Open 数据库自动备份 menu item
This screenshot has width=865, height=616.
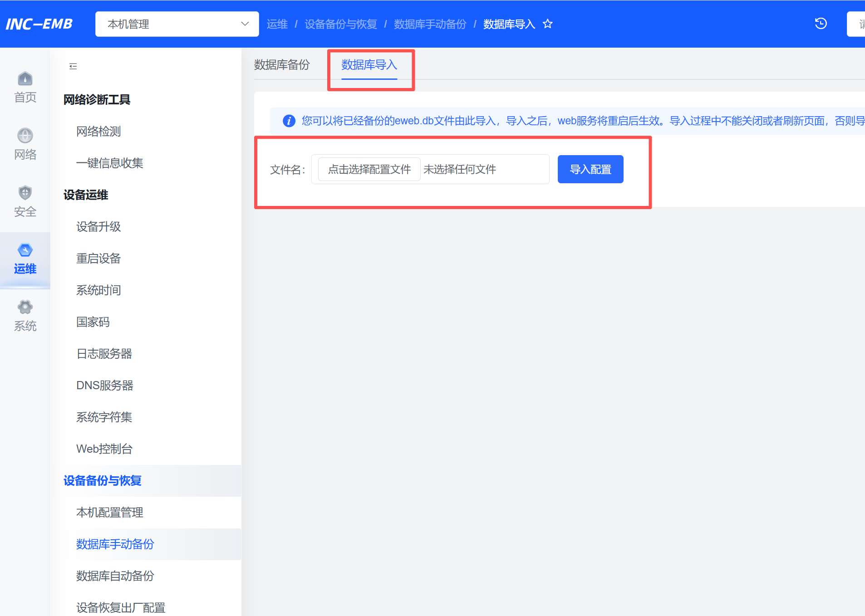pyautogui.click(x=115, y=576)
